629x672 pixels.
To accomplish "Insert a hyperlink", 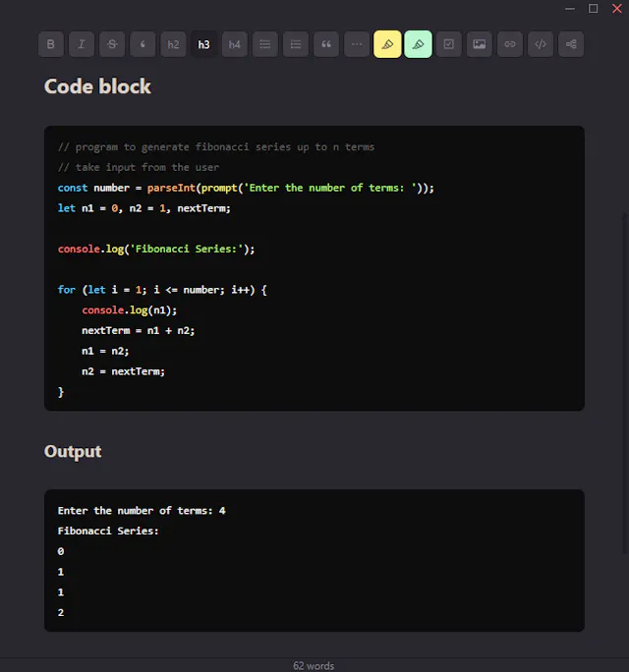I will tap(510, 44).
